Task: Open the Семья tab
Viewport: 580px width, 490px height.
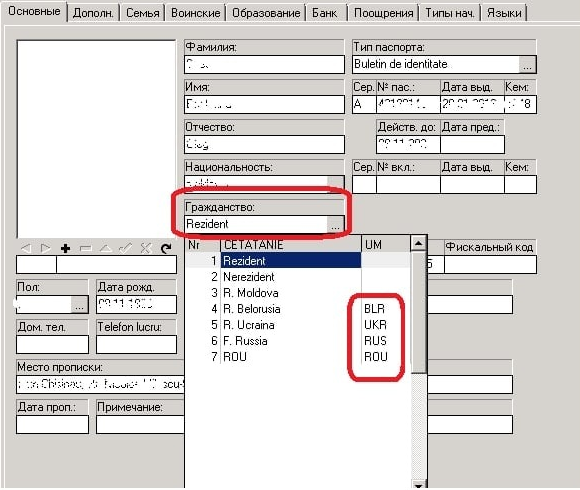Action: coord(143,13)
